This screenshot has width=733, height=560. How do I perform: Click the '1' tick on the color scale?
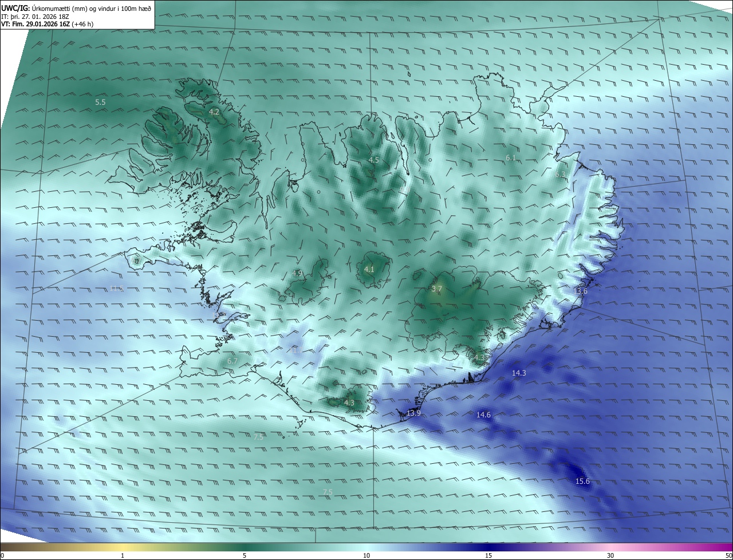click(x=123, y=555)
